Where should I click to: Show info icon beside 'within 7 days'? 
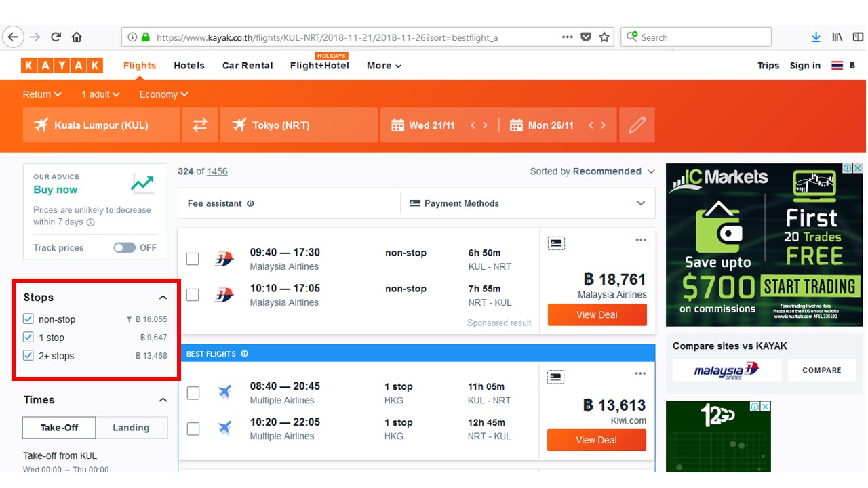[91, 222]
